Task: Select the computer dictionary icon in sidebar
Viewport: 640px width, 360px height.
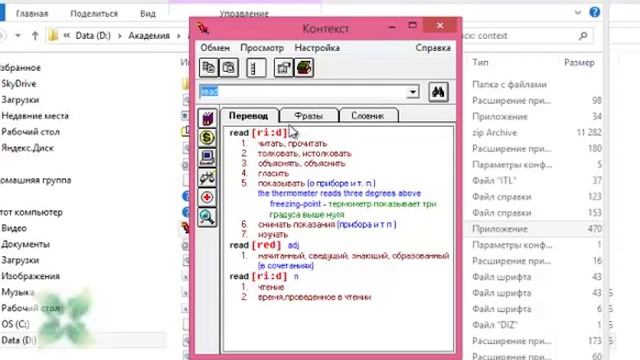Action: [207, 158]
